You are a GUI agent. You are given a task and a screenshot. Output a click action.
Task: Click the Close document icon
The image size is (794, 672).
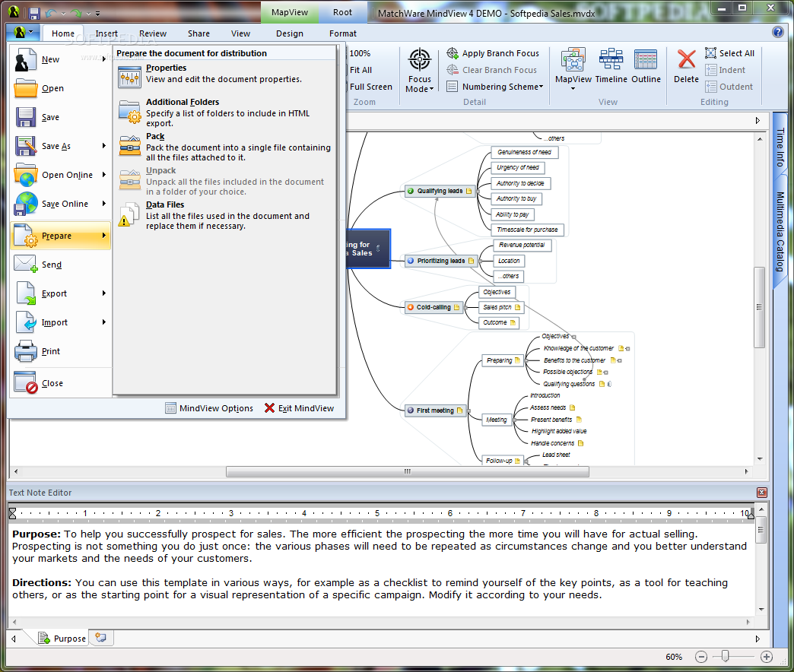(x=25, y=382)
